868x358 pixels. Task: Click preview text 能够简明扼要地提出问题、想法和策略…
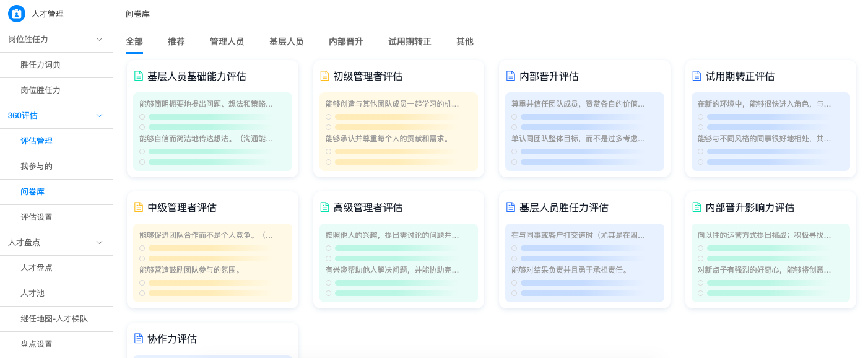click(x=206, y=103)
